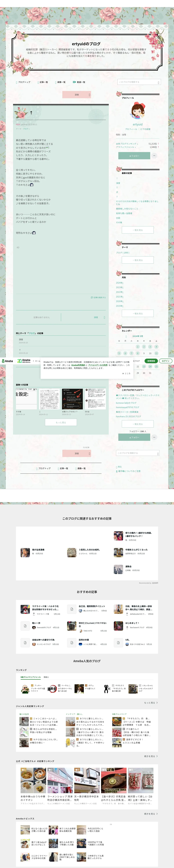Image resolution: width=174 pixels, height=868 pixels.
Task: Open recent article 被害者しか知らないこと
Action: (127, 209)
